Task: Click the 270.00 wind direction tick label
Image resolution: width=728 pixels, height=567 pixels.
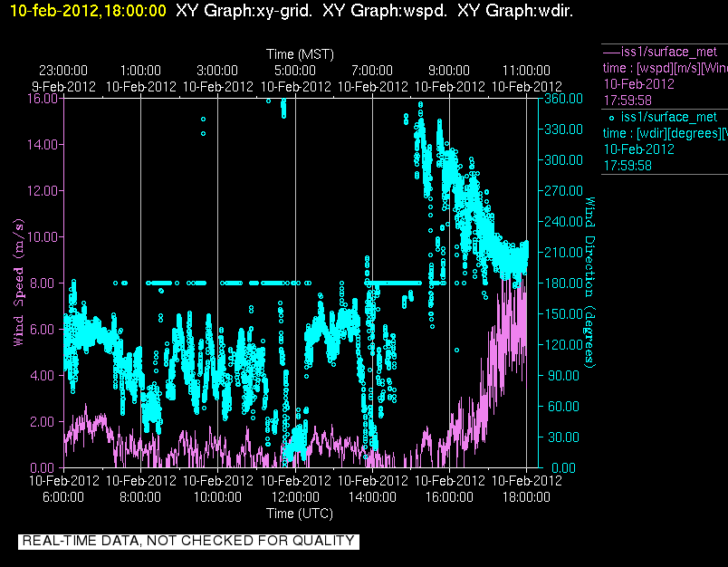Action: coord(563,191)
